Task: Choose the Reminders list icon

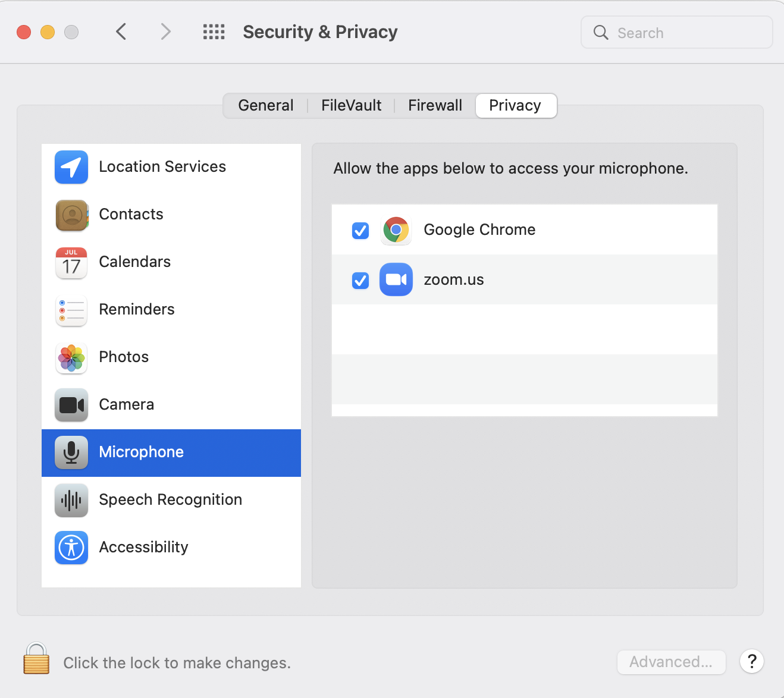Action: [x=71, y=310]
